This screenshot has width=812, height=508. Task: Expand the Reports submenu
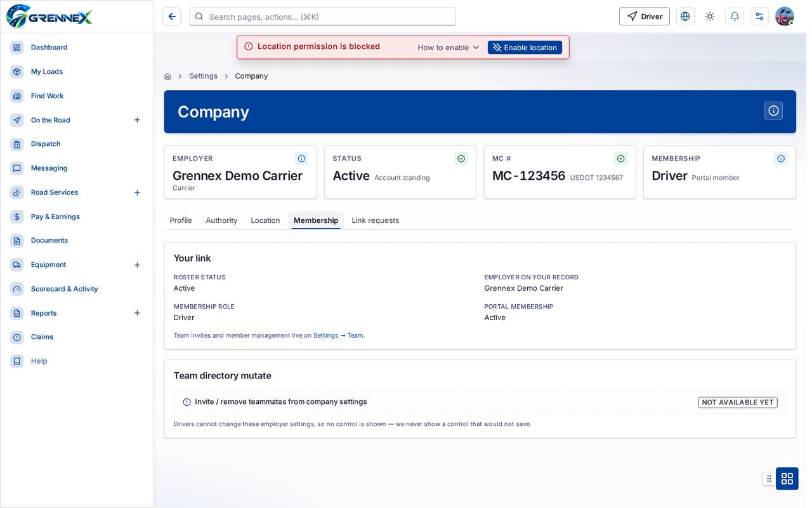pos(137,313)
